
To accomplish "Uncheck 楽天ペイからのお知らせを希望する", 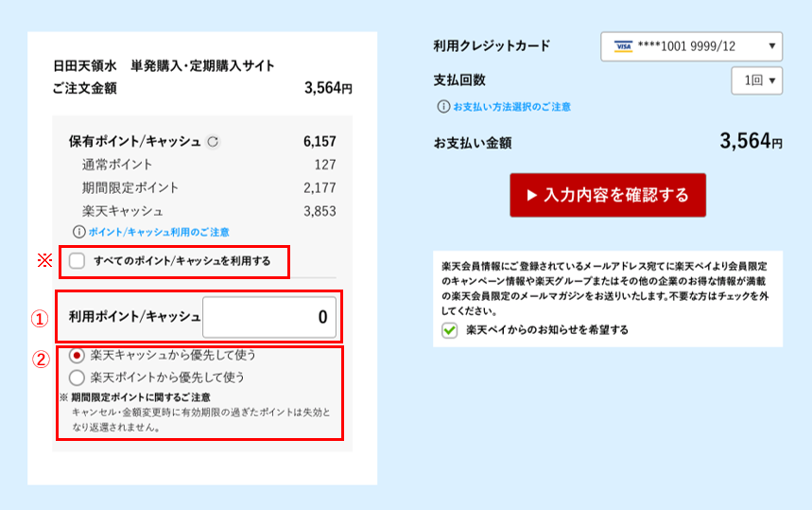I will (x=450, y=330).
